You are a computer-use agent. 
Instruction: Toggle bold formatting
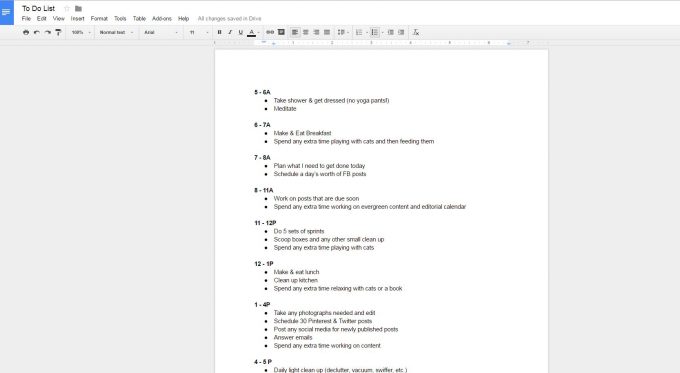click(x=219, y=32)
